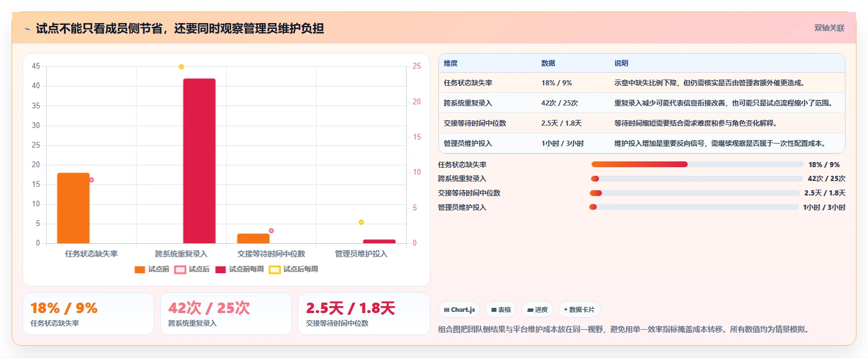Click the tall red bar for 跨系统重复录入
The image size is (868, 358).
(199, 161)
